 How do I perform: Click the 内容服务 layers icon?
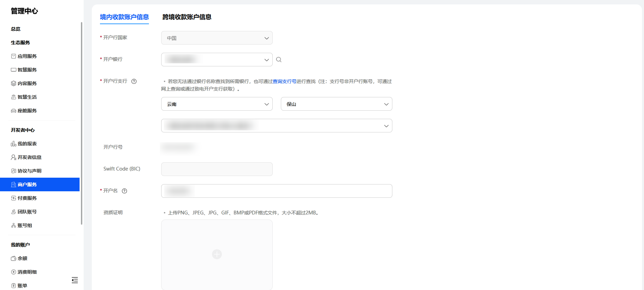click(x=14, y=83)
